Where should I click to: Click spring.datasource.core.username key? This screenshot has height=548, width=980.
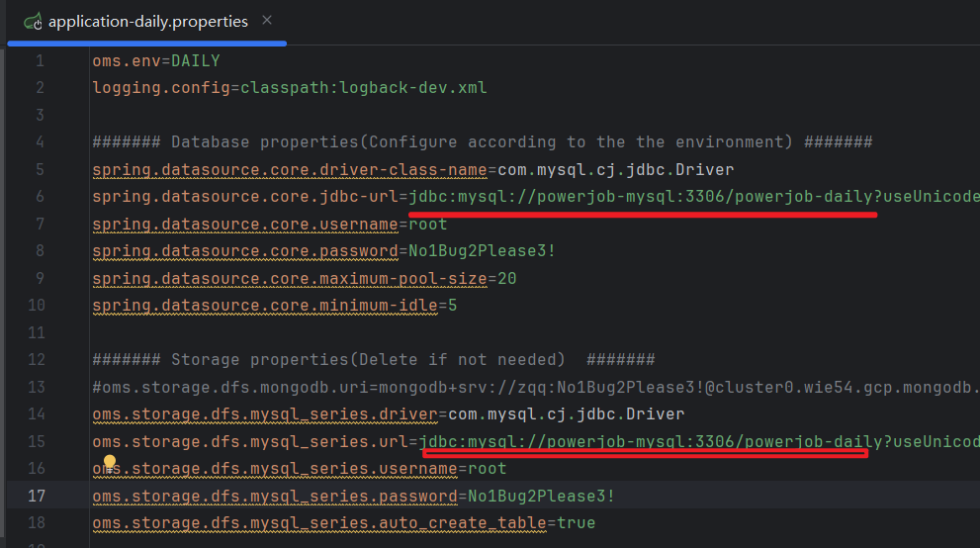click(245, 225)
